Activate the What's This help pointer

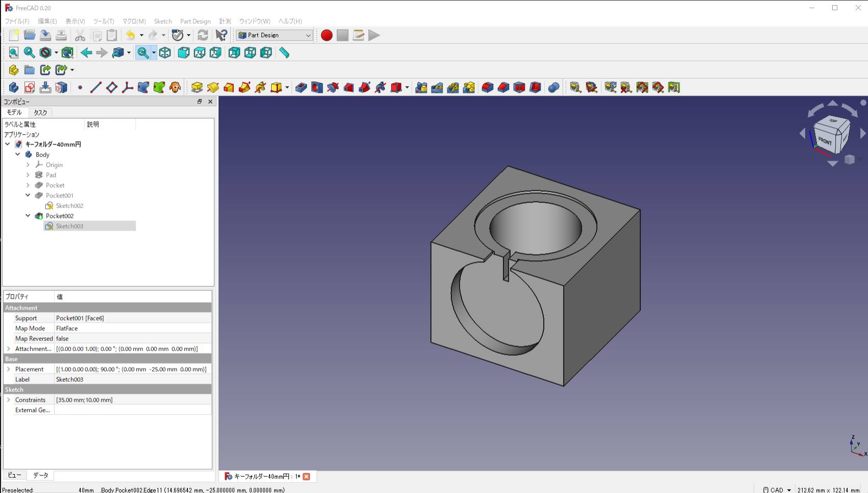point(222,35)
